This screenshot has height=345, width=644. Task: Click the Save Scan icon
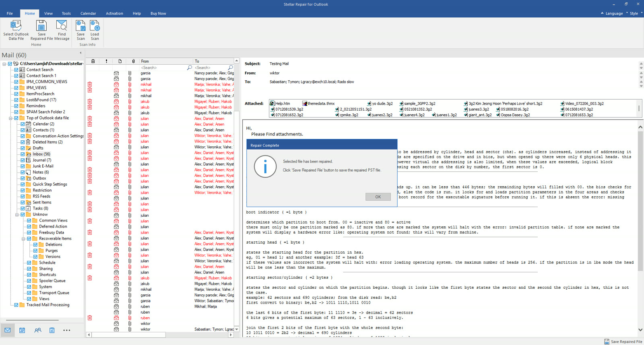tap(80, 26)
